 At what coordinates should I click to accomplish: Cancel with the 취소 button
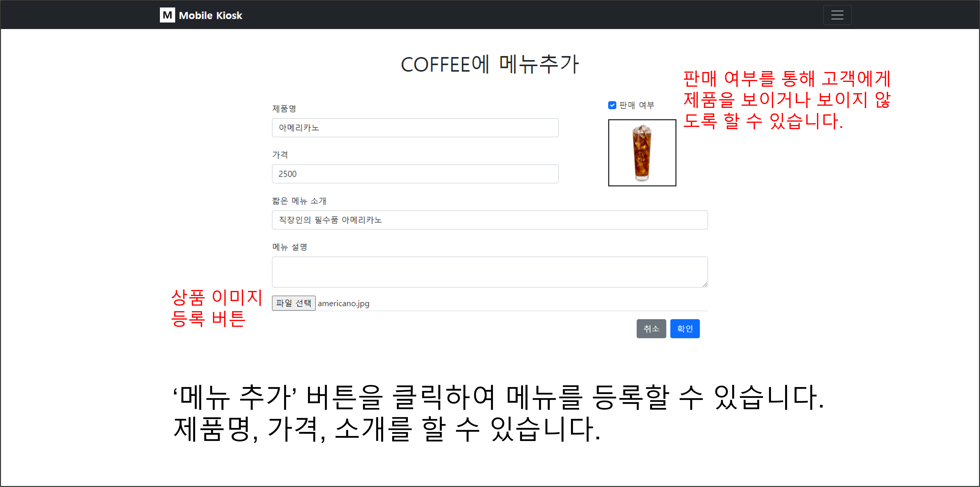(x=651, y=329)
